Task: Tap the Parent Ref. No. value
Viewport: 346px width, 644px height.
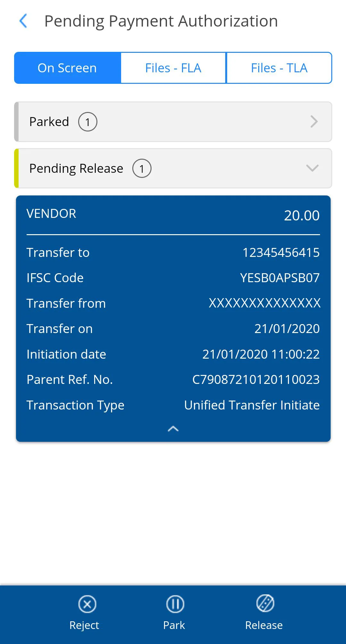Action: (x=256, y=379)
